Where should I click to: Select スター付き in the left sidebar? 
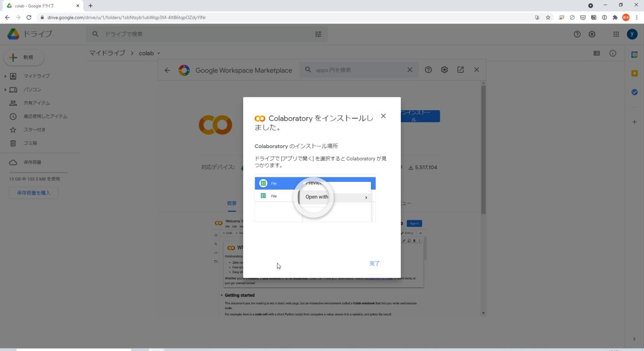point(34,129)
